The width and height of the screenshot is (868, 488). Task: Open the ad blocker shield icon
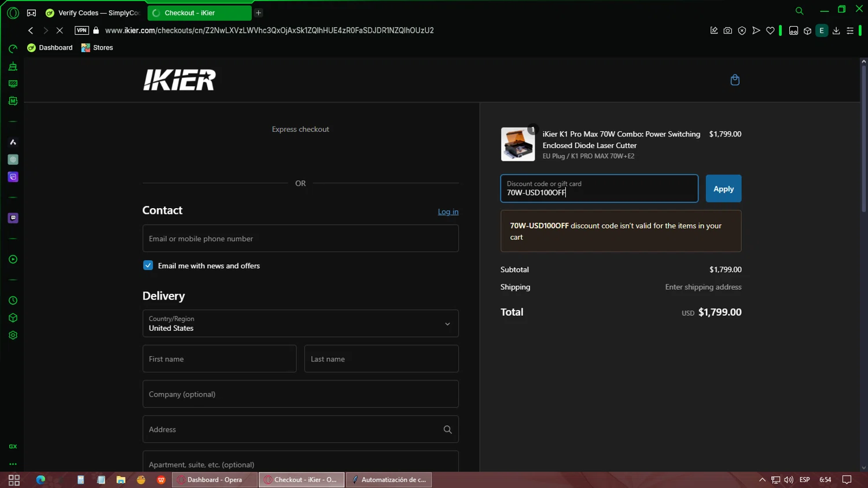[x=742, y=31]
